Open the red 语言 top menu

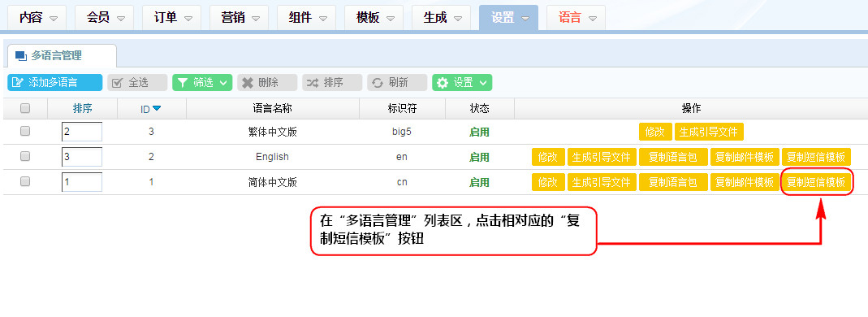tap(576, 18)
